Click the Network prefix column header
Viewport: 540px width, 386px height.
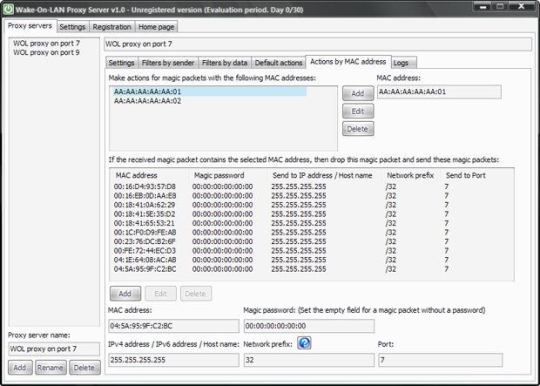click(x=410, y=175)
